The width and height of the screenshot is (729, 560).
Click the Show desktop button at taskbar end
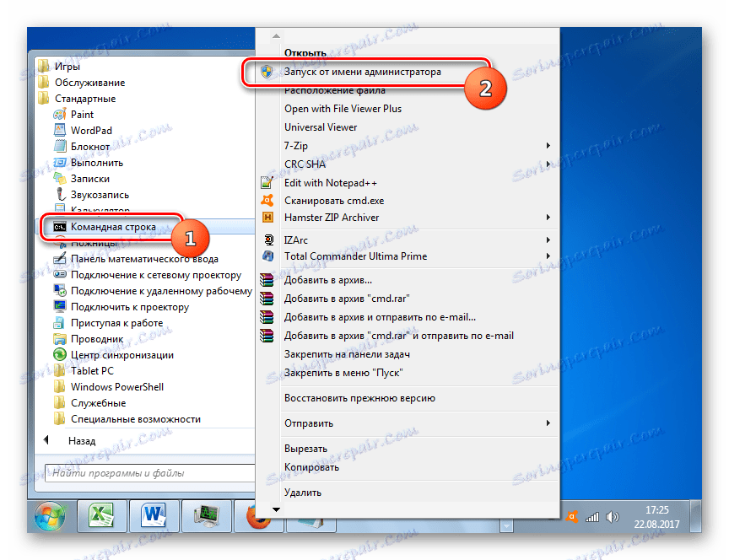pos(695,516)
